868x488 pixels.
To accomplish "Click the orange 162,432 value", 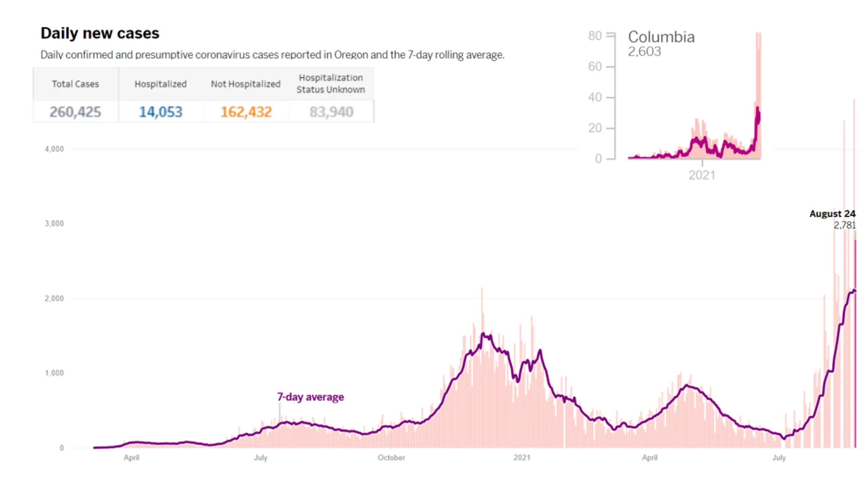I will coord(246,112).
